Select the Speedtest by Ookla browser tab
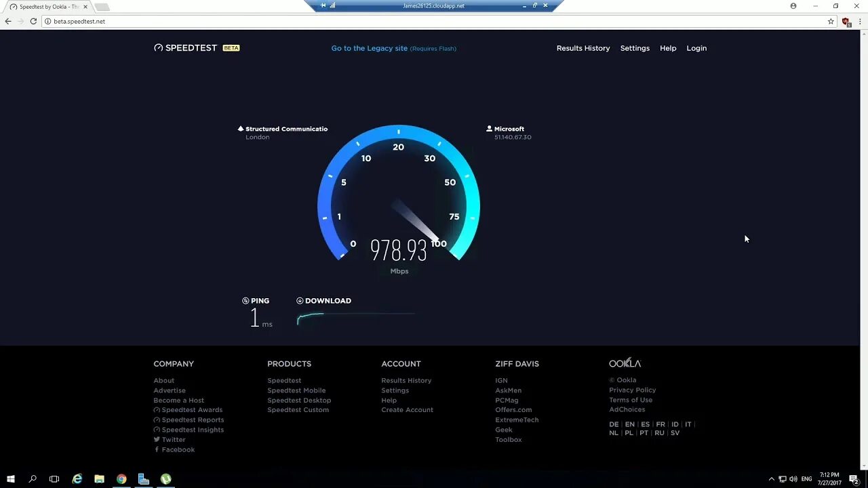The height and width of the screenshot is (488, 868). (49, 7)
